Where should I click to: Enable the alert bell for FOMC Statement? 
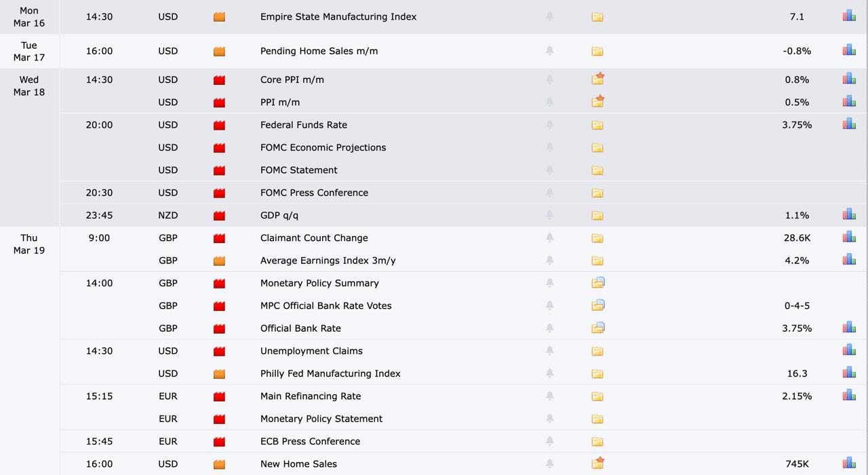coord(550,170)
